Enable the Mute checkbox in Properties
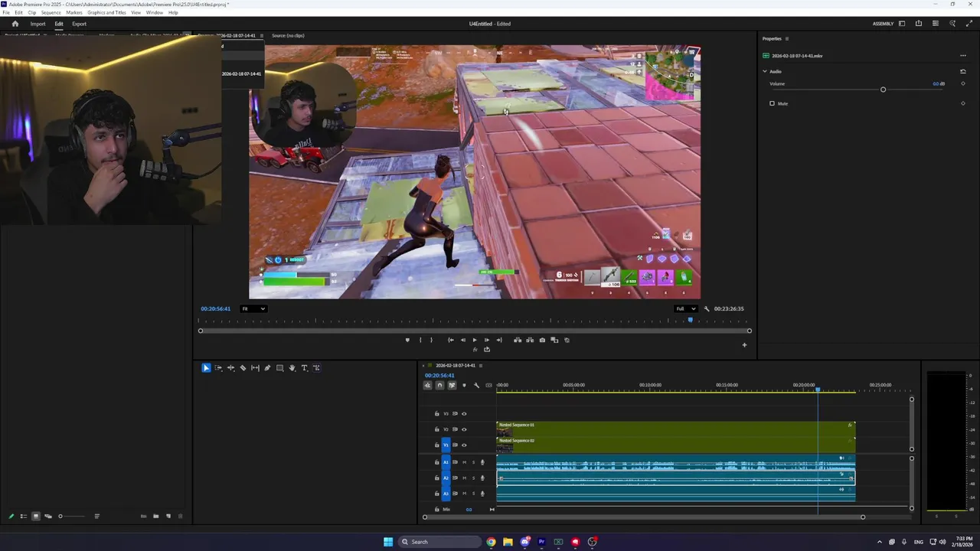Screen dimensions: 980x551 click(x=772, y=103)
